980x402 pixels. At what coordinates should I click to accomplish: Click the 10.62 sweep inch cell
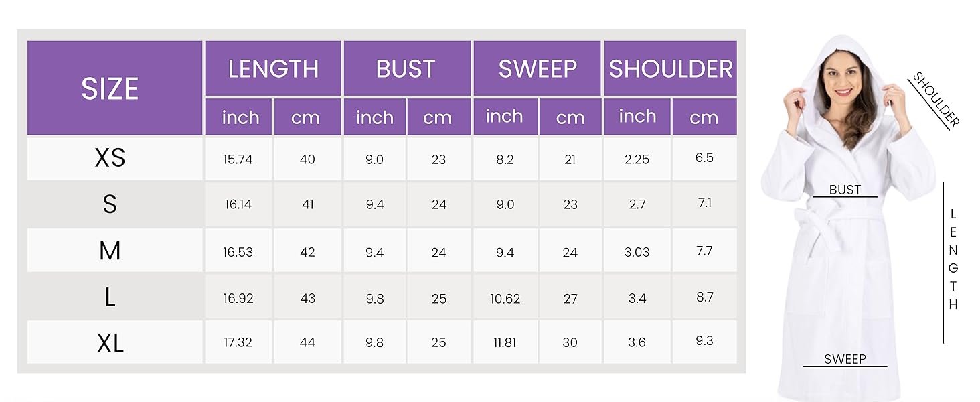[x=505, y=298]
